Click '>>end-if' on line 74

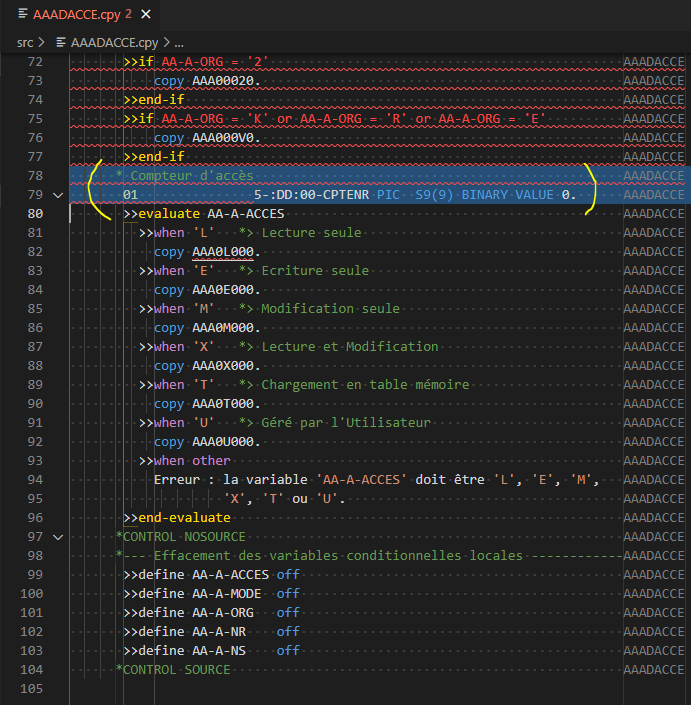point(154,100)
